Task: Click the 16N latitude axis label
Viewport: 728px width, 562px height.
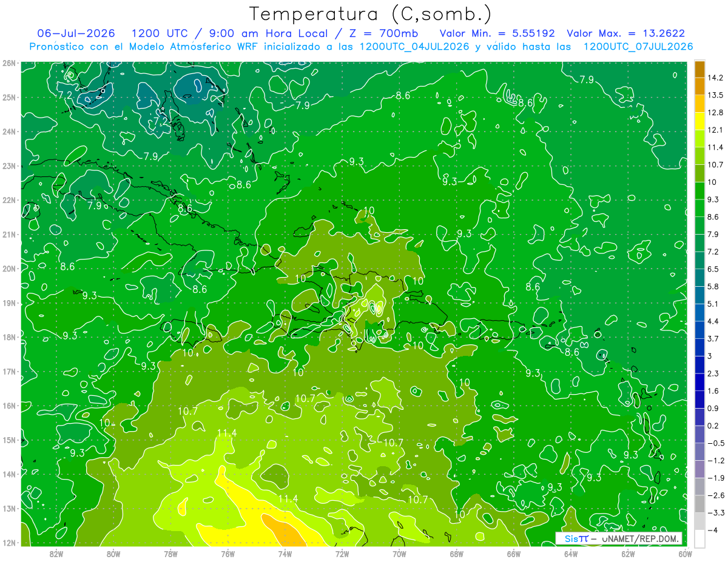Action: tap(9, 406)
